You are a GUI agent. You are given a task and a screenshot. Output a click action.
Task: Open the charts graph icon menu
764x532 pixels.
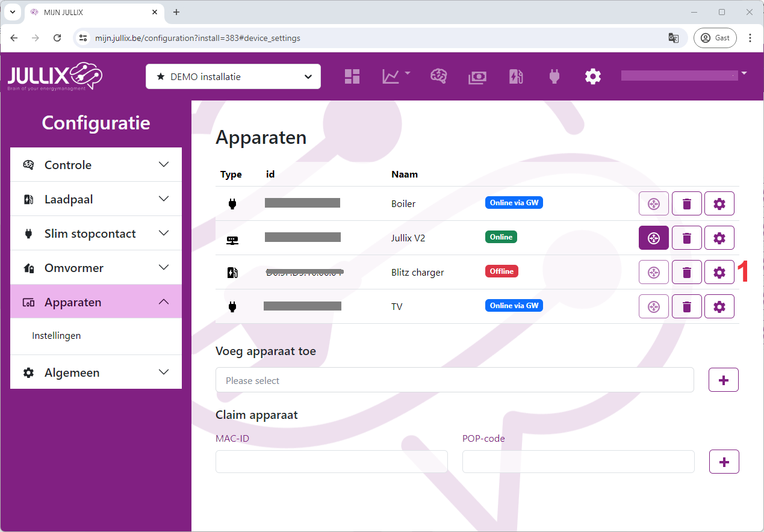[396, 76]
